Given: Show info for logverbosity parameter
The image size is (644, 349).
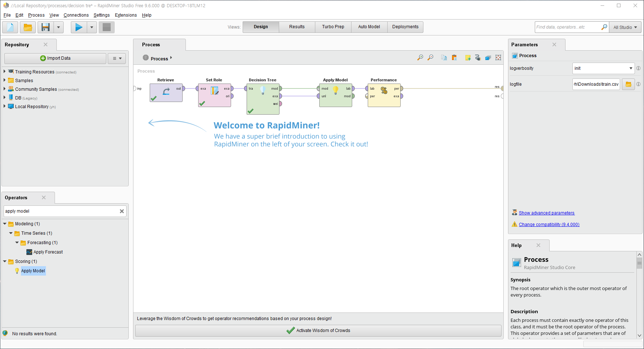Looking at the screenshot, I should [x=639, y=68].
